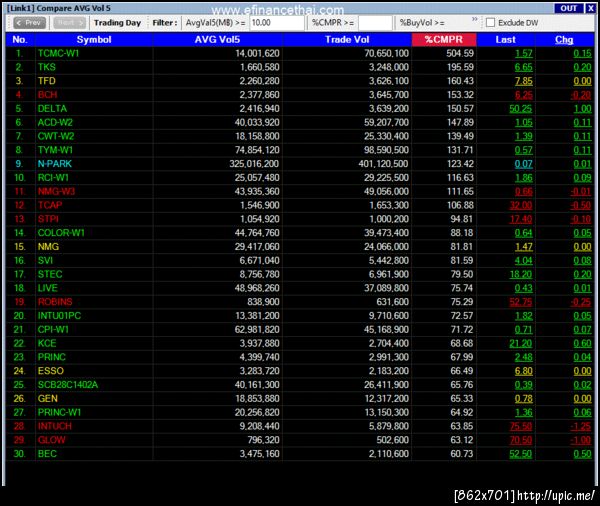Select symbol ACD-W2
Image resolution: width=600 pixels, height=506 pixels.
(x=55, y=122)
